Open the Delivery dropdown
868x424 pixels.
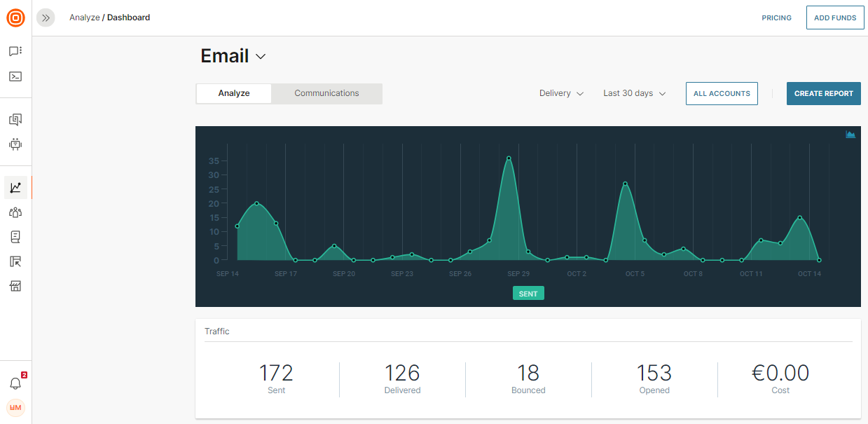(x=561, y=93)
